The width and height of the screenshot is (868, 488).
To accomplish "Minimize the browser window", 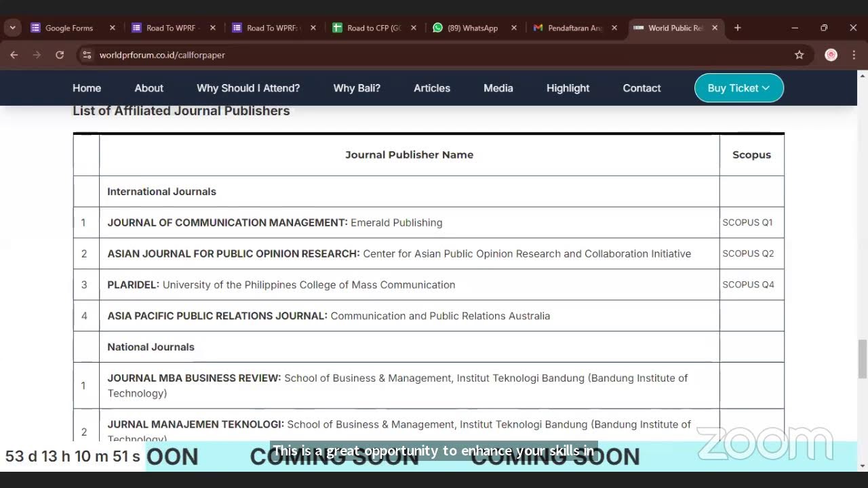I will (795, 28).
